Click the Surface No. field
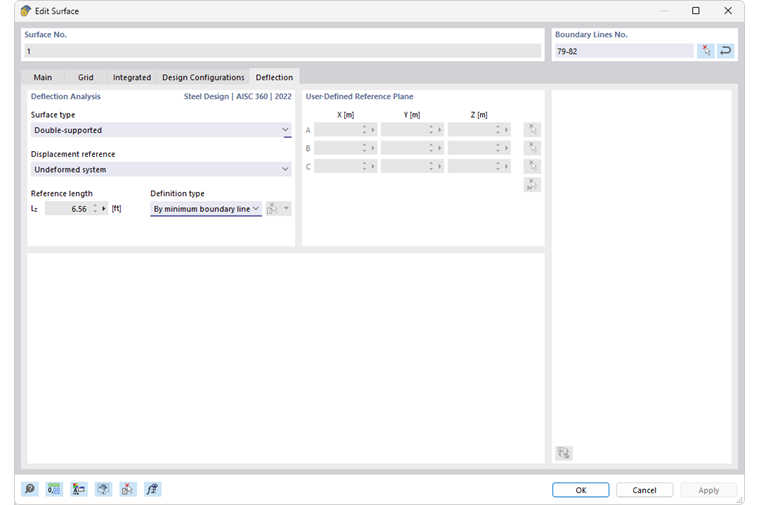Viewport: 760px width, 505px height. [283, 51]
